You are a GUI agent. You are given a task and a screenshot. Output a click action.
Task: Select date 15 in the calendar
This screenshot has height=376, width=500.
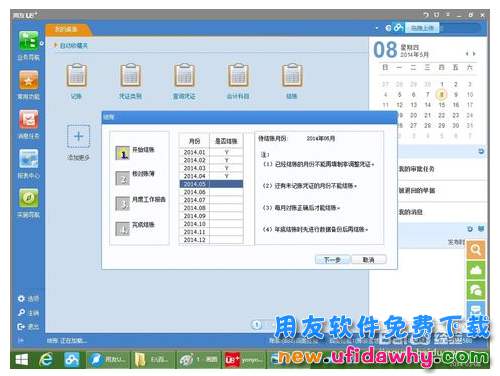(x=442, y=105)
